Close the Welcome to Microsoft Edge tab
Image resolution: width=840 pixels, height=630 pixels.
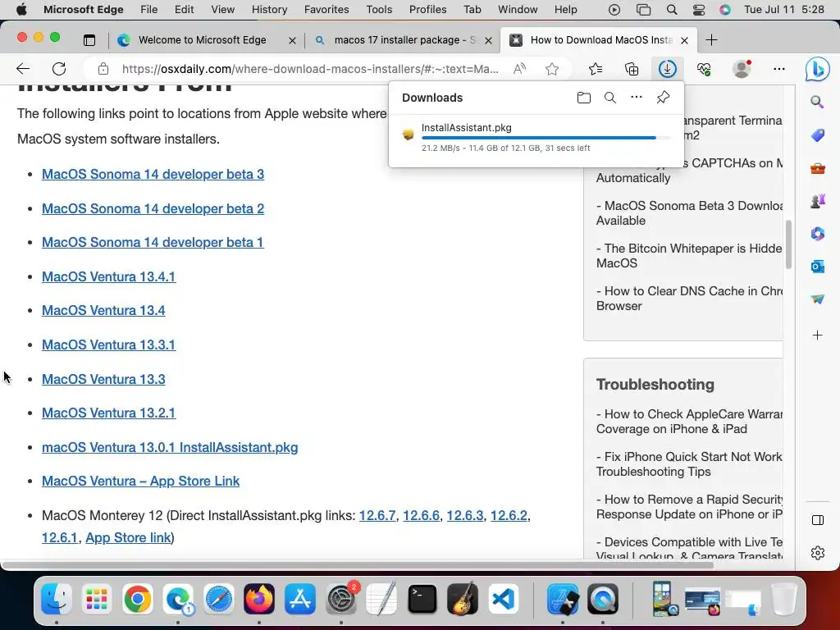tap(292, 40)
